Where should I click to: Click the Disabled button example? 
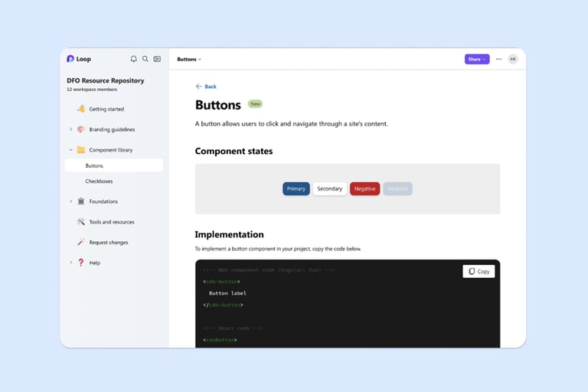pos(397,188)
